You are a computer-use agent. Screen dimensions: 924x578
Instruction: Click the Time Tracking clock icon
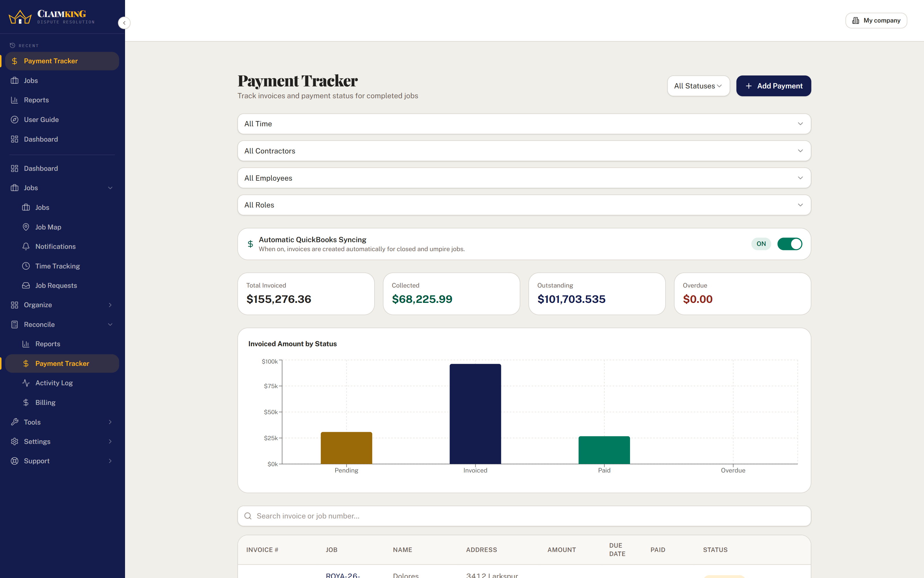coord(26,266)
